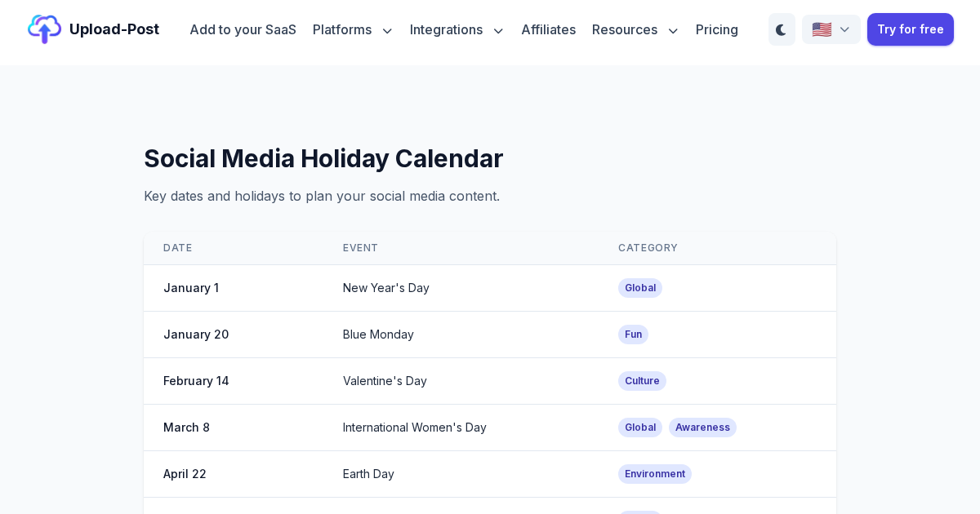Screen dimensions: 980x514
Task: Select the Earth Day event
Action: [368, 474]
